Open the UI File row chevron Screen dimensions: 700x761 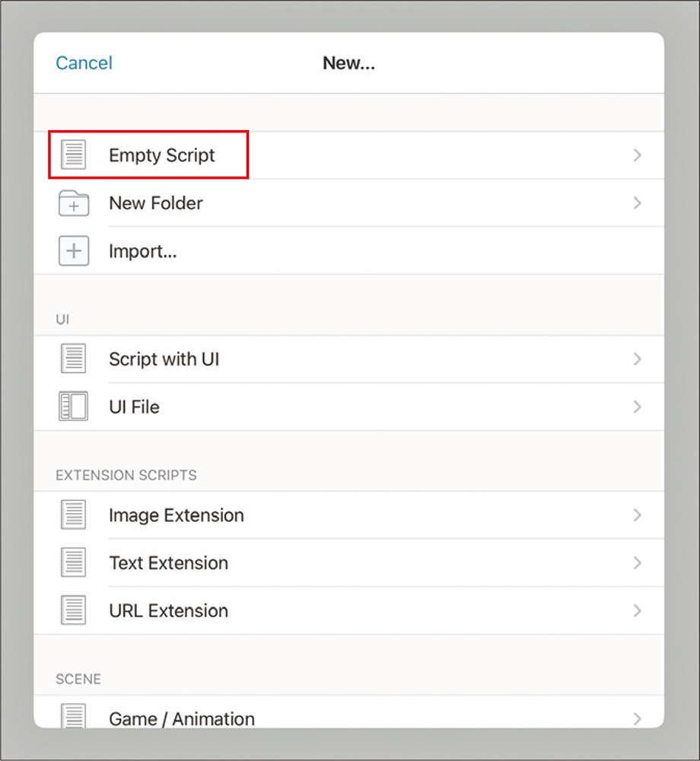tap(638, 406)
